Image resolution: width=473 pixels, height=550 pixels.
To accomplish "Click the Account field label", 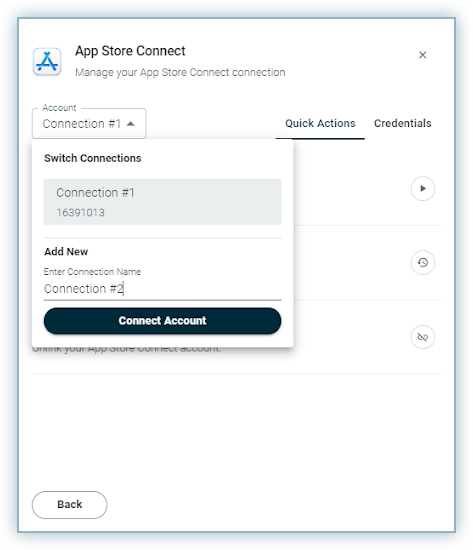I will click(59, 108).
